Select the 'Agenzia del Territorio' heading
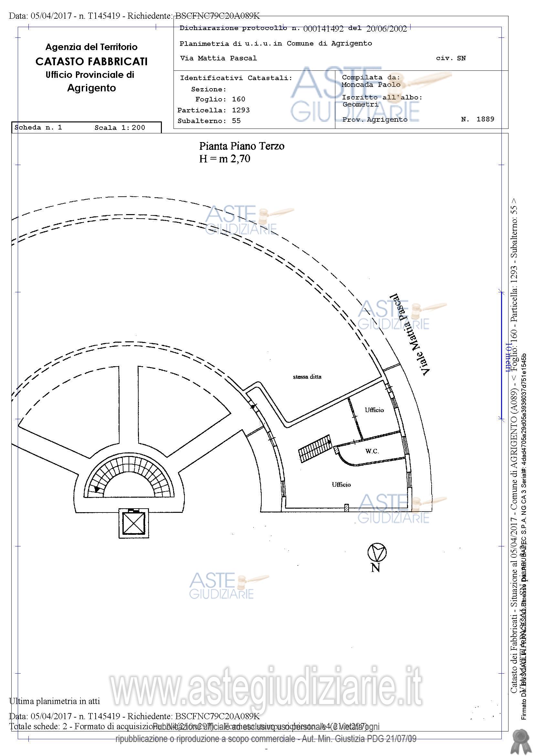The image size is (535, 756). 91,47
